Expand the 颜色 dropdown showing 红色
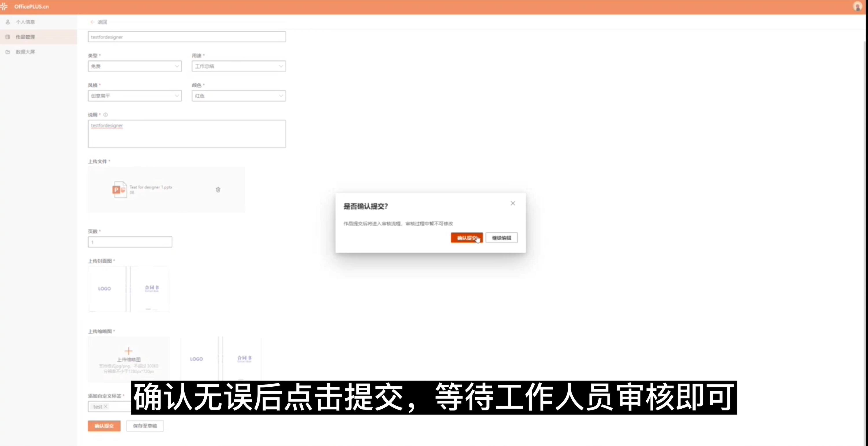The width and height of the screenshot is (868, 446). coord(239,96)
